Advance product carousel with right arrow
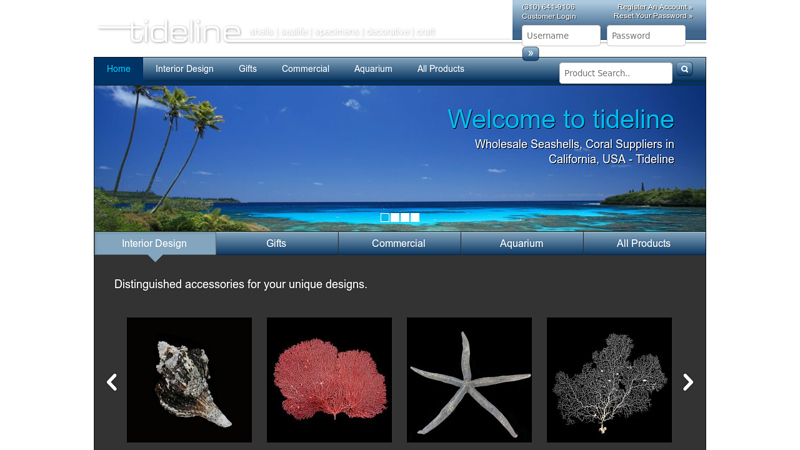The width and height of the screenshot is (800, 450). click(x=688, y=382)
